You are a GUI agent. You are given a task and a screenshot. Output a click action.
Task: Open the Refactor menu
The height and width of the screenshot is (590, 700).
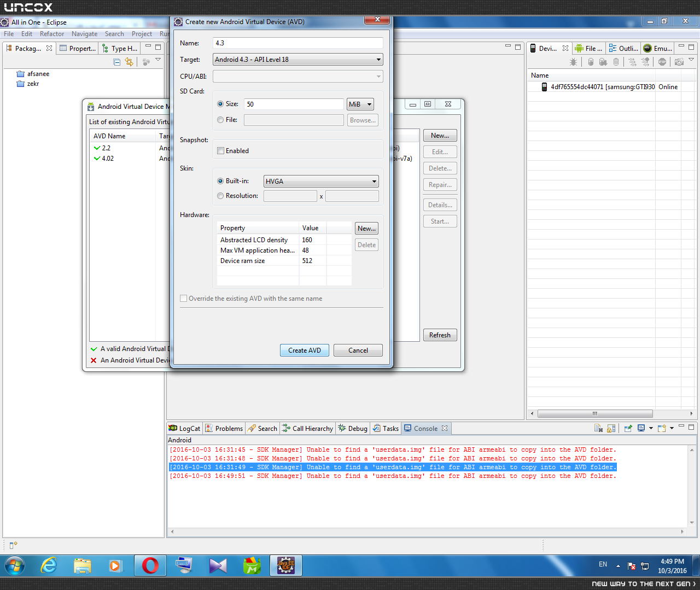coord(52,34)
